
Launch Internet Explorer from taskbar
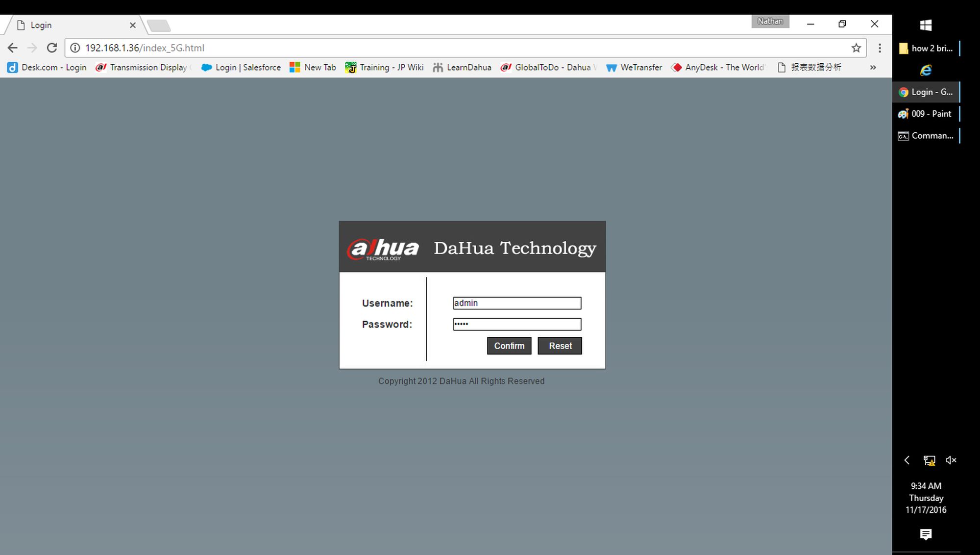pos(926,70)
